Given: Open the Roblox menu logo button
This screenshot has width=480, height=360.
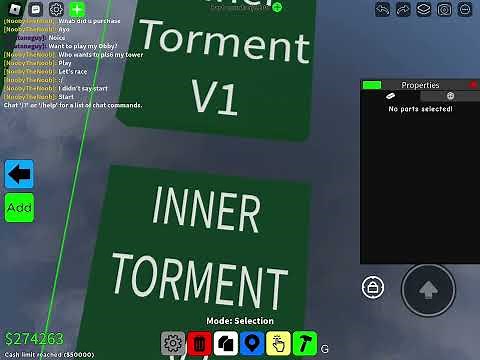Looking at the screenshot, I should pyautogui.click(x=15, y=9).
